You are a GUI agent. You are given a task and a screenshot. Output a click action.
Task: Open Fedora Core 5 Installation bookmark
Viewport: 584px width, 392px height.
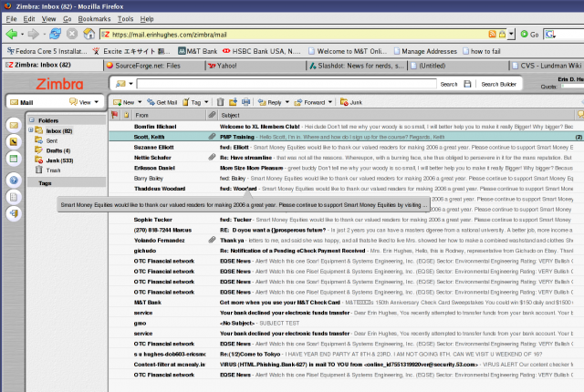tap(47, 51)
